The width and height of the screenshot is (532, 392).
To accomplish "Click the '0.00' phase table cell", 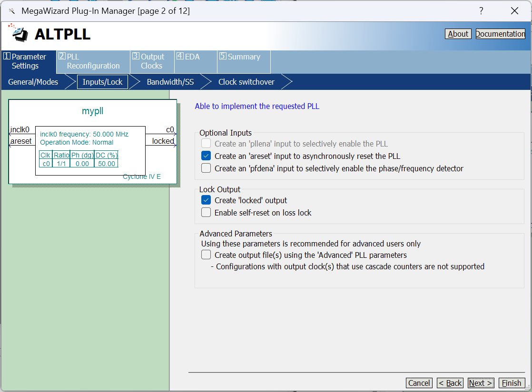I will point(82,164).
